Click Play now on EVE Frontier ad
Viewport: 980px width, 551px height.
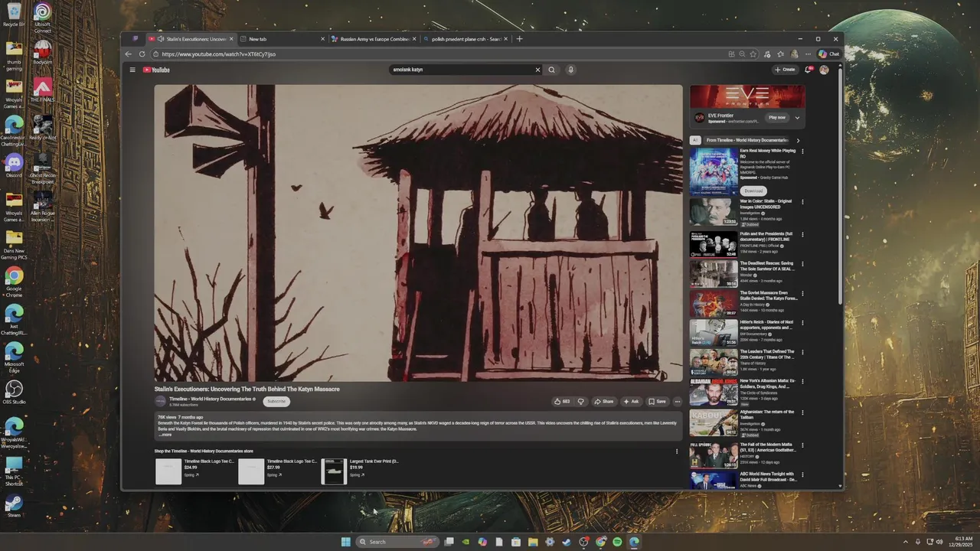click(776, 118)
